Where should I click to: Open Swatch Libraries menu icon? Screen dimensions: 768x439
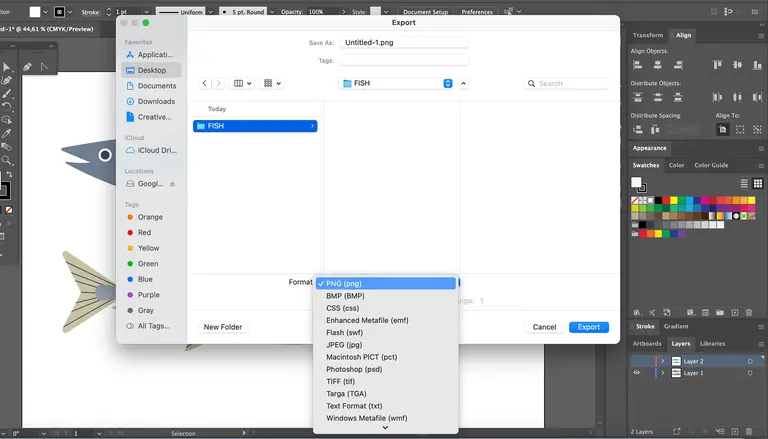(x=637, y=312)
